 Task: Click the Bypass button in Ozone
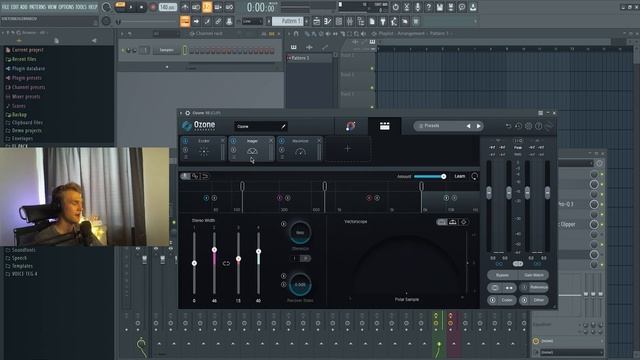pyautogui.click(x=502, y=275)
